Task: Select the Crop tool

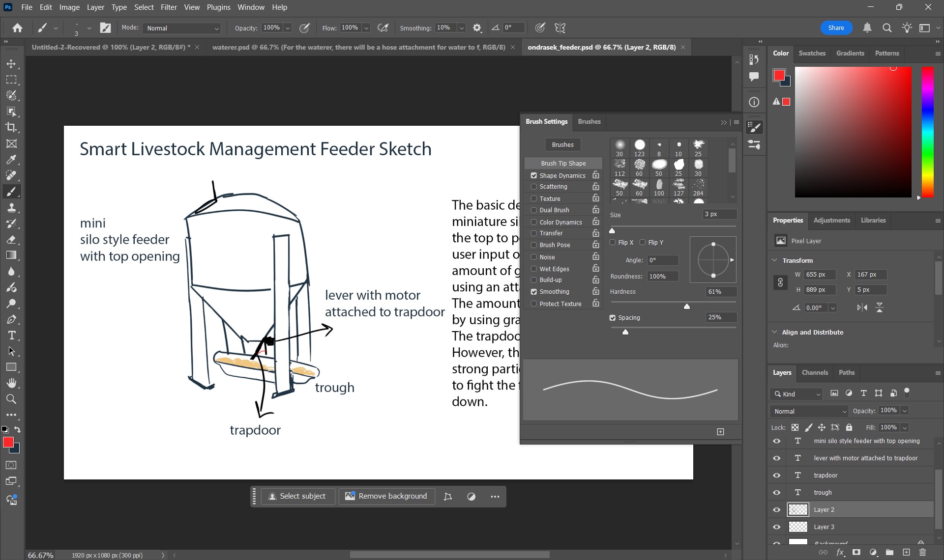Action: tap(11, 127)
